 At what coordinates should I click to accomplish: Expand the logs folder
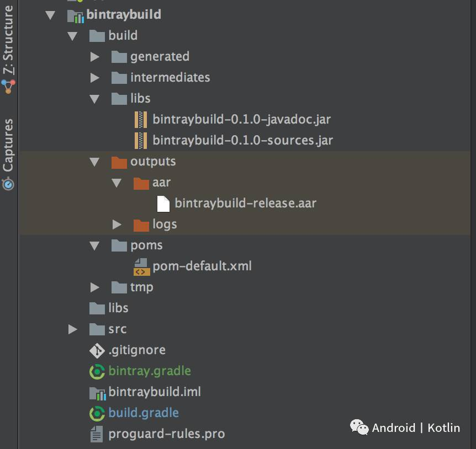click(117, 225)
